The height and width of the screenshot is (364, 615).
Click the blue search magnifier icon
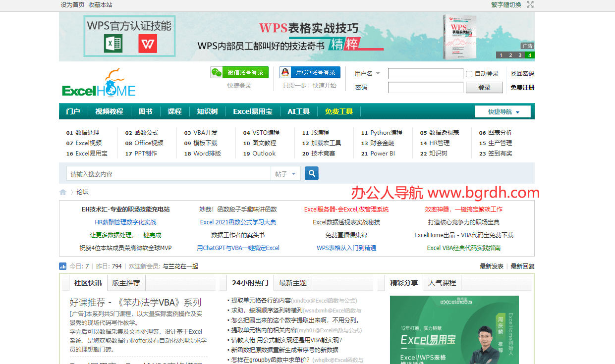pos(311,173)
